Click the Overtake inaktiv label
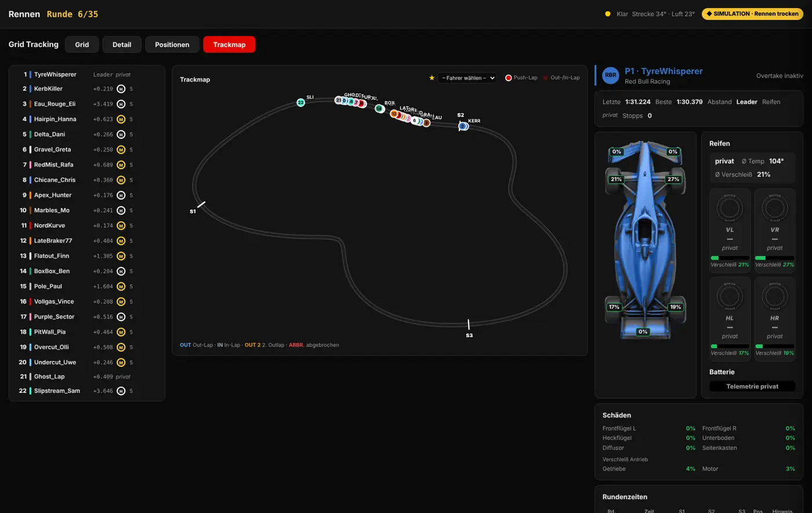Viewport: 812px width, 513px height. tap(780, 76)
